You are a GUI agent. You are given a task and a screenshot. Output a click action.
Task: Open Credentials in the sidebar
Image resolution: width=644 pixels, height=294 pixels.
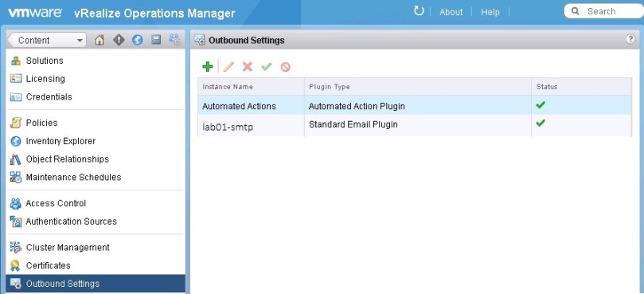(49, 96)
